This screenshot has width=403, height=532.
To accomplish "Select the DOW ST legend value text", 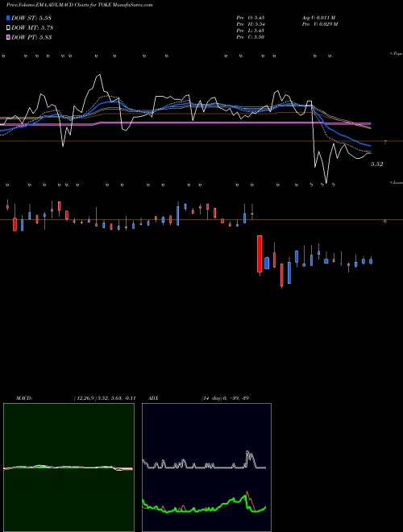I will point(31,18).
